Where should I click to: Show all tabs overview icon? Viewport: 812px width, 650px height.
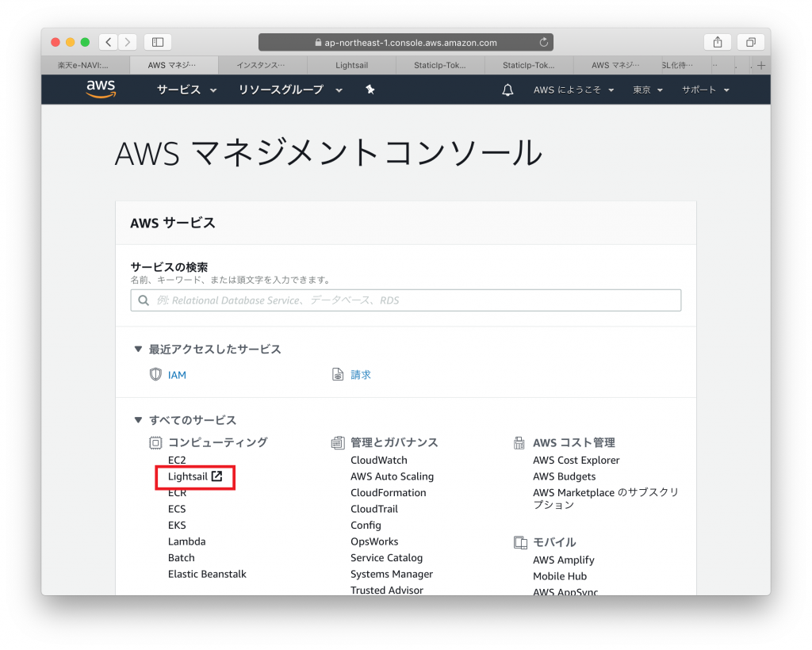[750, 42]
